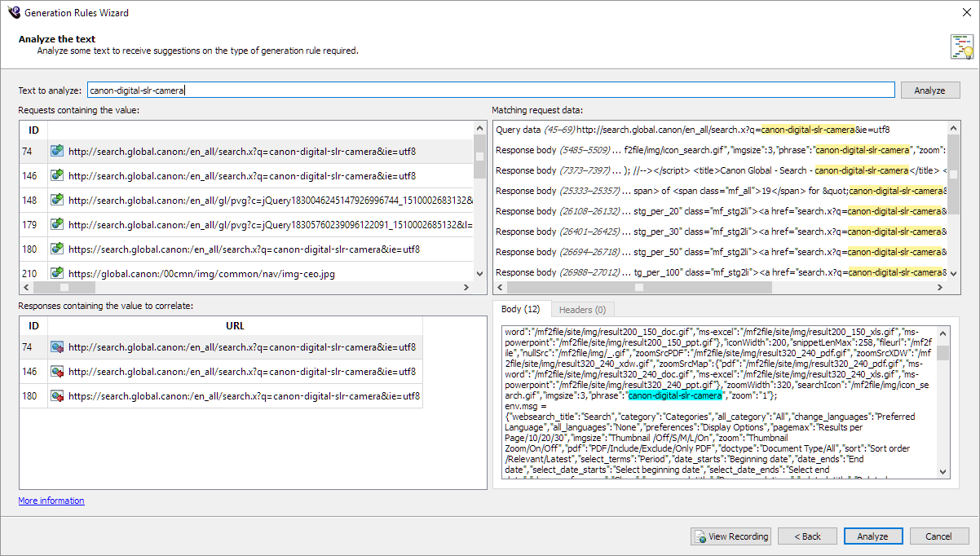
Task: Click the request icon for ID 179
Action: (x=57, y=224)
